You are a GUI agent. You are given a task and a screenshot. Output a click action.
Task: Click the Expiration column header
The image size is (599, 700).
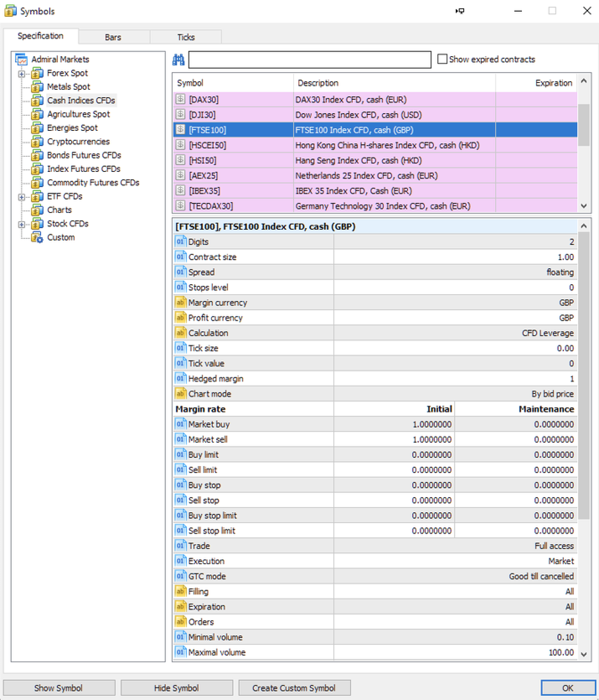point(537,83)
